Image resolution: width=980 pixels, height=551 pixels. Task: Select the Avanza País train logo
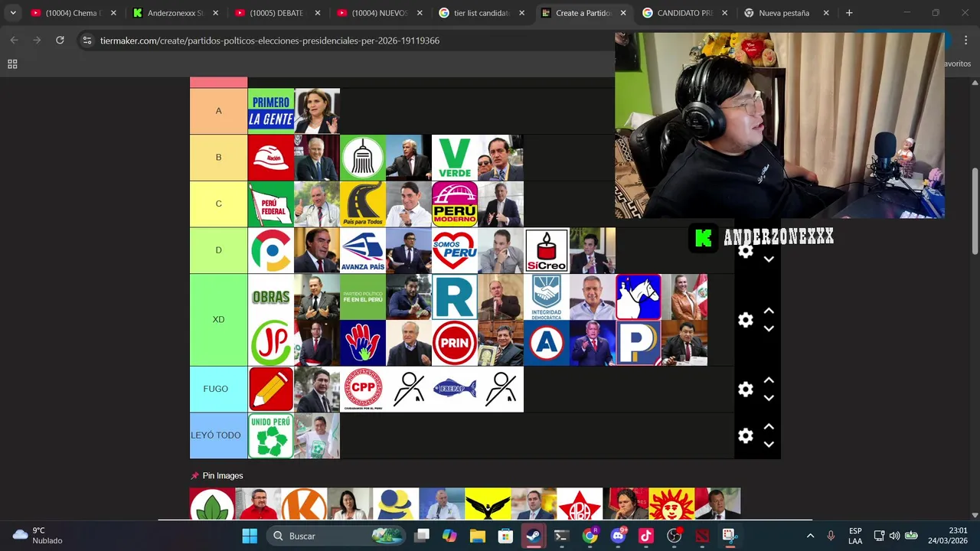tap(363, 250)
